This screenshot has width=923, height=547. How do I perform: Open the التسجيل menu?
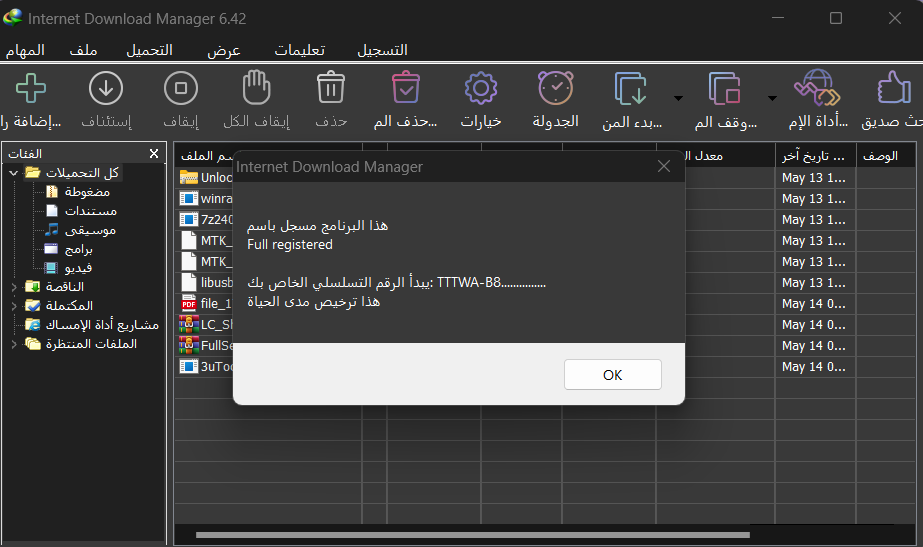[x=383, y=51]
